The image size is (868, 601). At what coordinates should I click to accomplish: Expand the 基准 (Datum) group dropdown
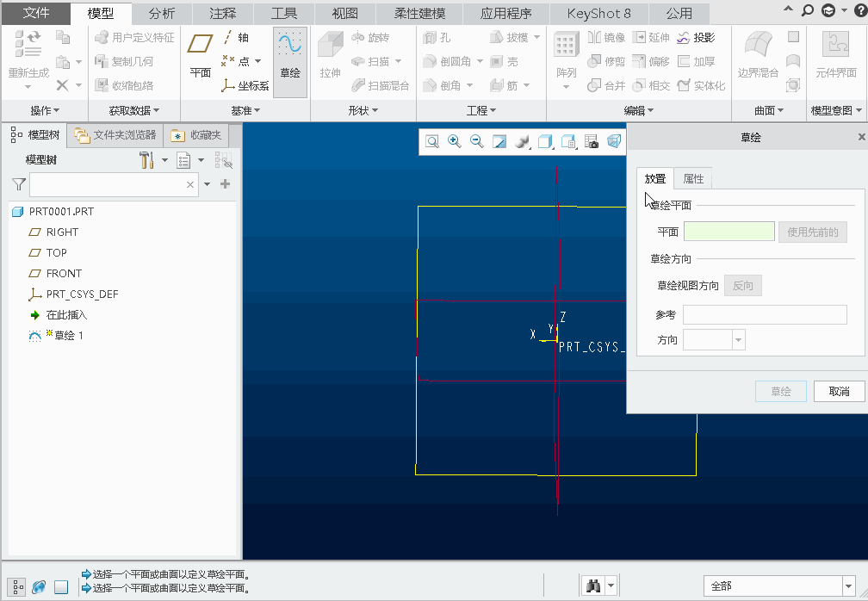coord(245,111)
